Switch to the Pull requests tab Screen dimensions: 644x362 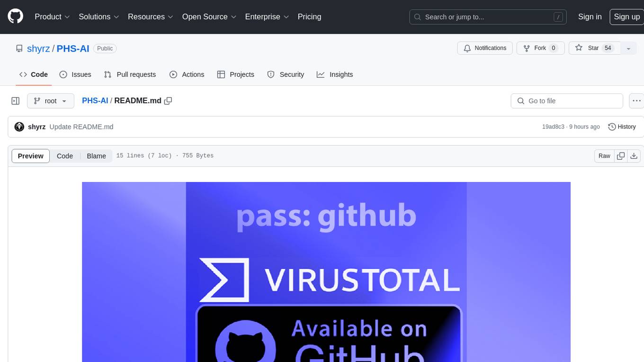click(130, 74)
